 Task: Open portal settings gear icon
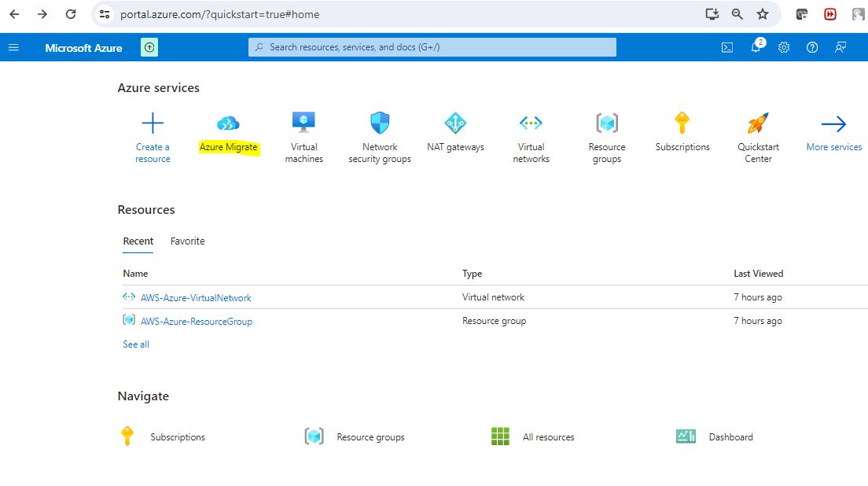pyautogui.click(x=784, y=47)
